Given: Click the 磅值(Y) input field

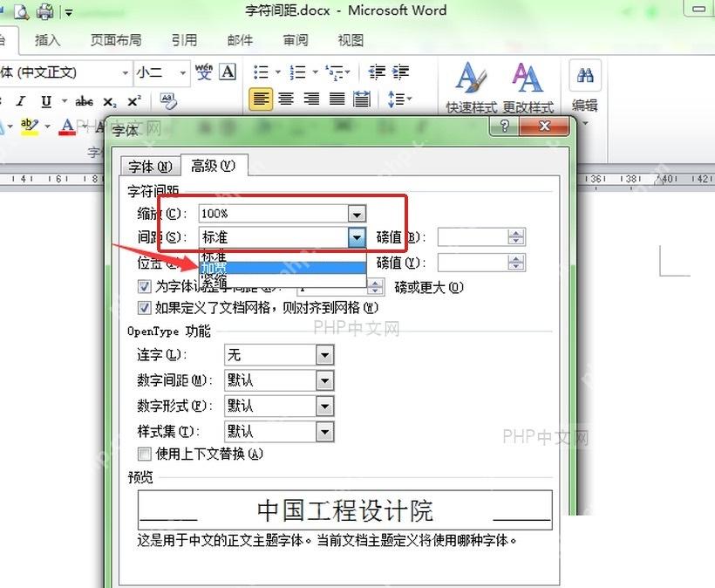Looking at the screenshot, I should 473,263.
